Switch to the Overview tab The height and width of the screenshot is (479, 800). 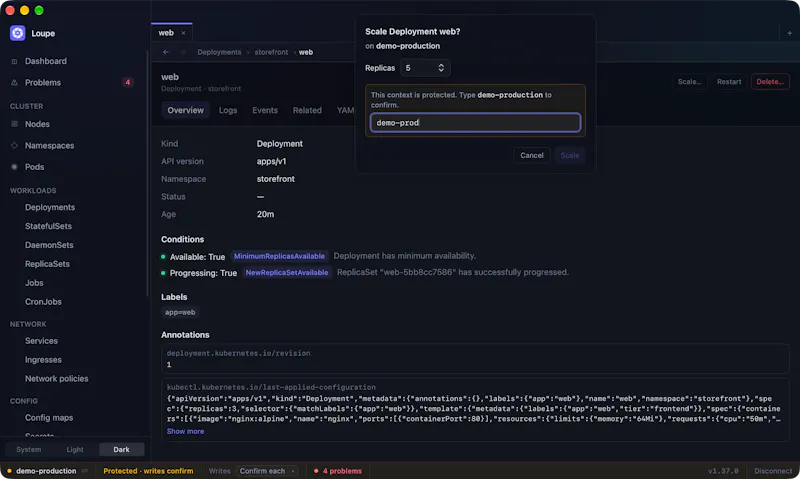click(x=186, y=110)
